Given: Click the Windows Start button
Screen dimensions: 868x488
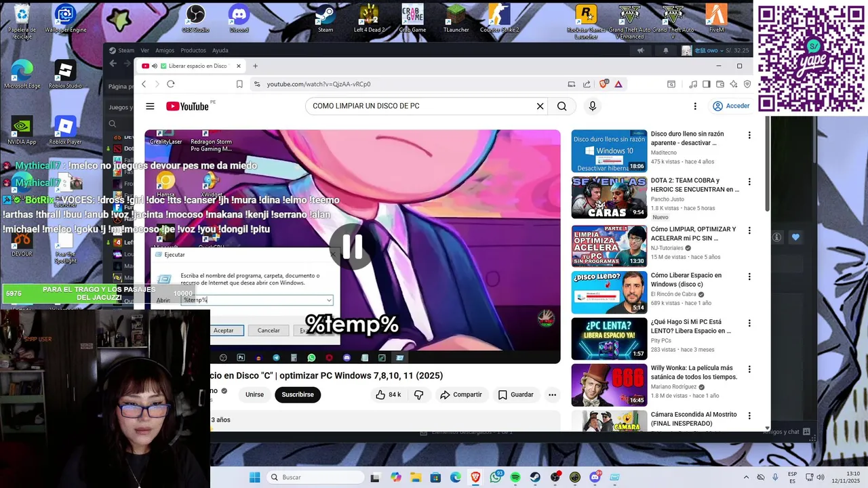Looking at the screenshot, I should click(x=254, y=477).
